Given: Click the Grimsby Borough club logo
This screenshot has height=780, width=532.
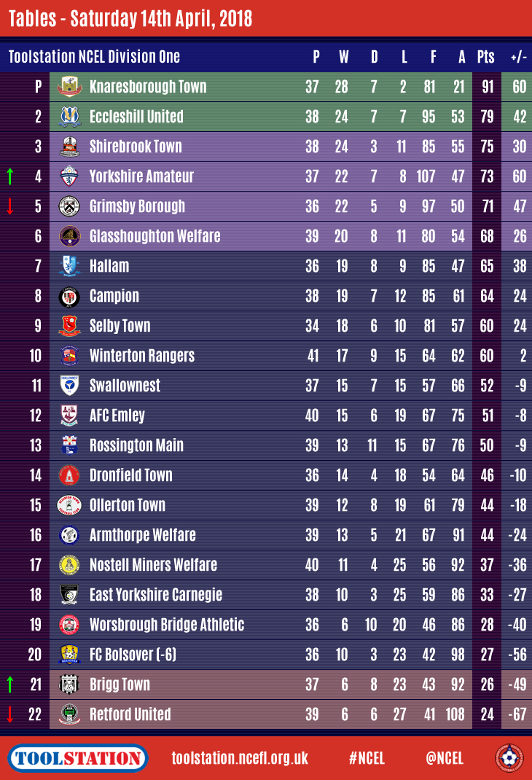Looking at the screenshot, I should pos(69,206).
